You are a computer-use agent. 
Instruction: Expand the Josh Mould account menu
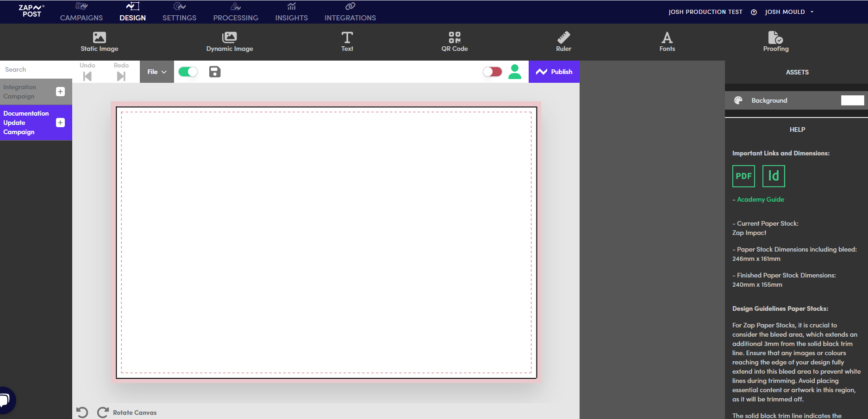(789, 12)
